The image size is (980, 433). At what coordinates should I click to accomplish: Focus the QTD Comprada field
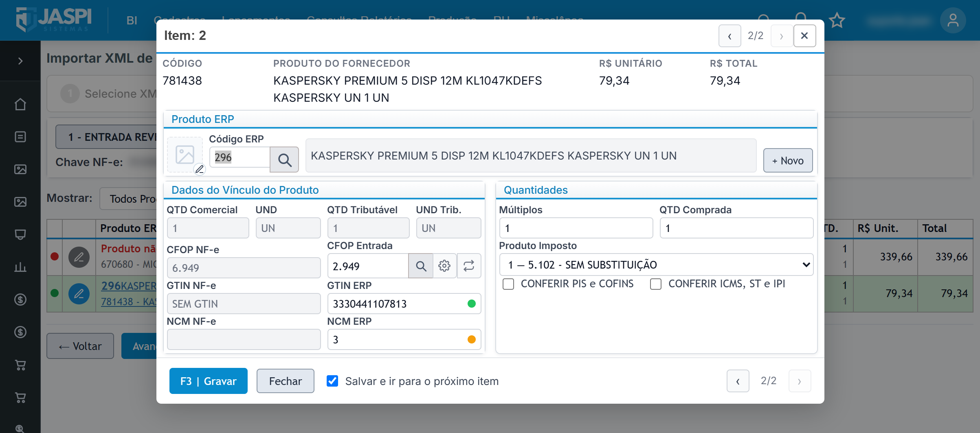pyautogui.click(x=736, y=228)
